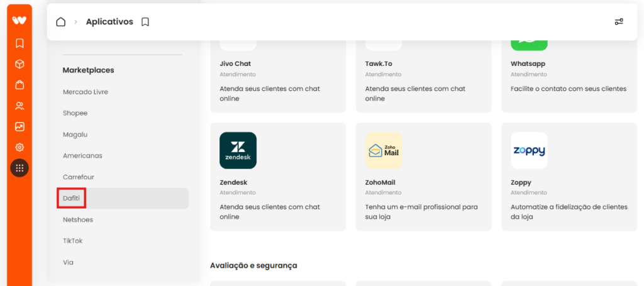The width and height of the screenshot is (644, 286).
Task: Go to home via breadcrumb house icon
Action: [x=61, y=22]
